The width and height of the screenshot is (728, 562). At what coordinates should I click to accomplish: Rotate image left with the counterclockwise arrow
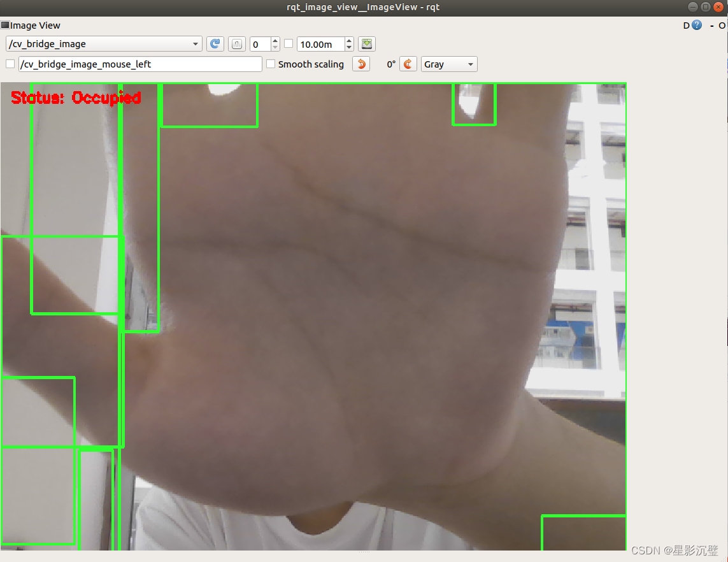click(361, 64)
